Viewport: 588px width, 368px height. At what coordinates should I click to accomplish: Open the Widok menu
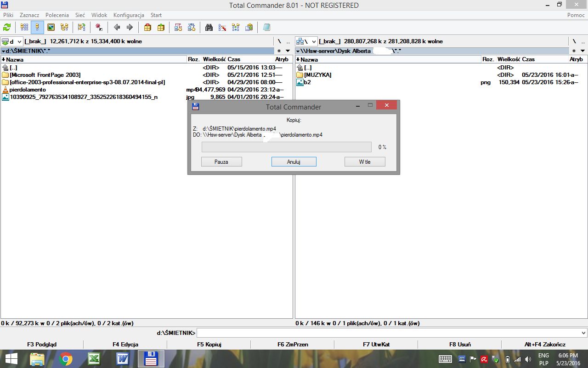pos(99,15)
